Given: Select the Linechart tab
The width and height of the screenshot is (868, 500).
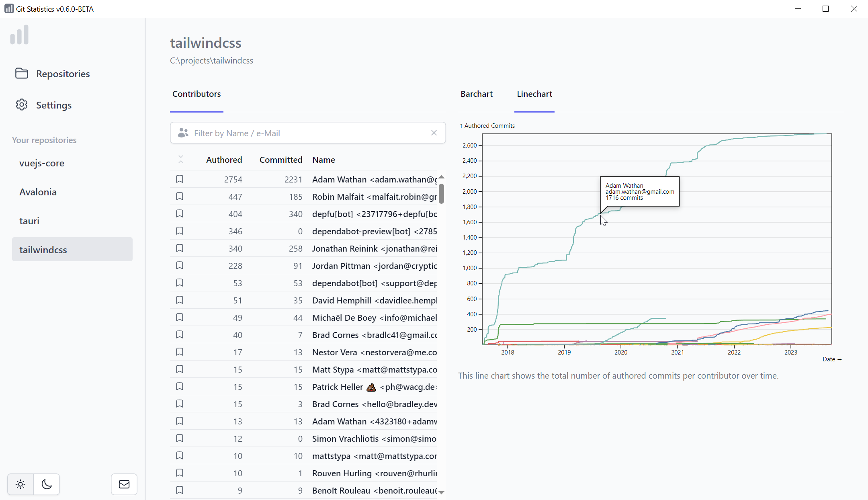Looking at the screenshot, I should point(534,94).
